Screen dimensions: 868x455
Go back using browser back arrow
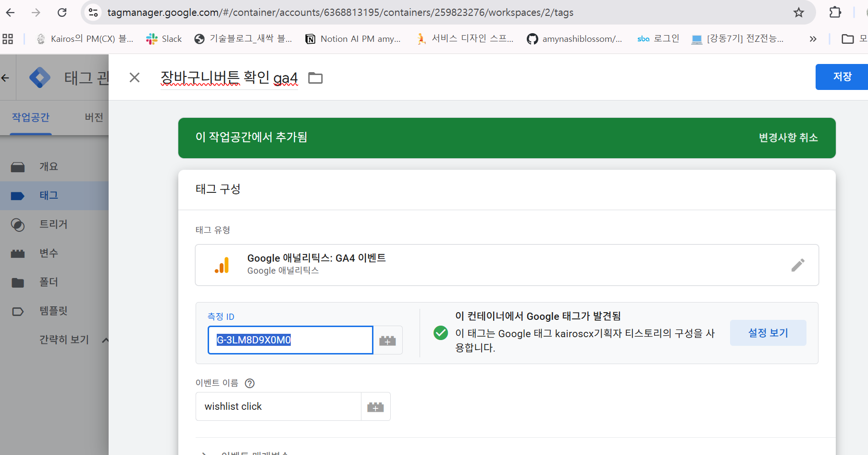[10, 13]
